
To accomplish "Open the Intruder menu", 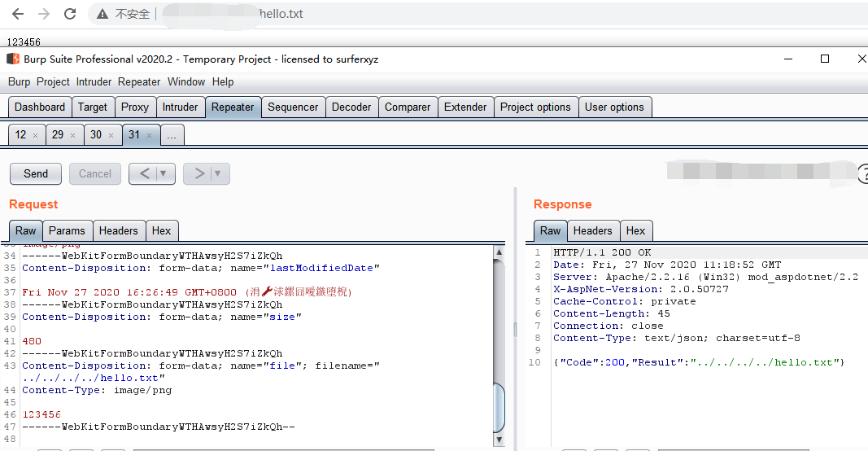I will (x=94, y=82).
